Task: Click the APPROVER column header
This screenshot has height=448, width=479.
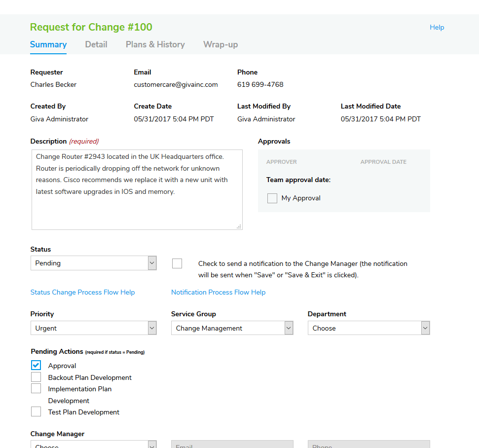Action: pyautogui.click(x=281, y=162)
